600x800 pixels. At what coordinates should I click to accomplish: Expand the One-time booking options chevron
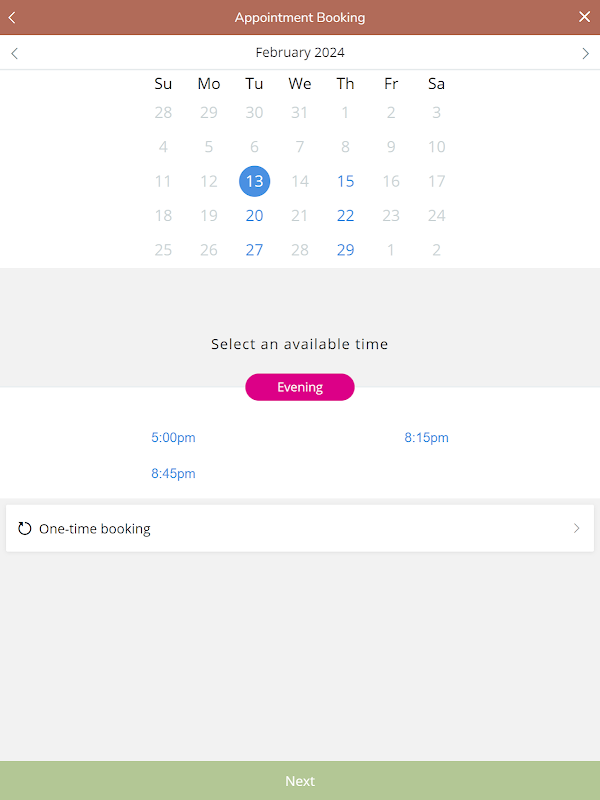(x=576, y=529)
